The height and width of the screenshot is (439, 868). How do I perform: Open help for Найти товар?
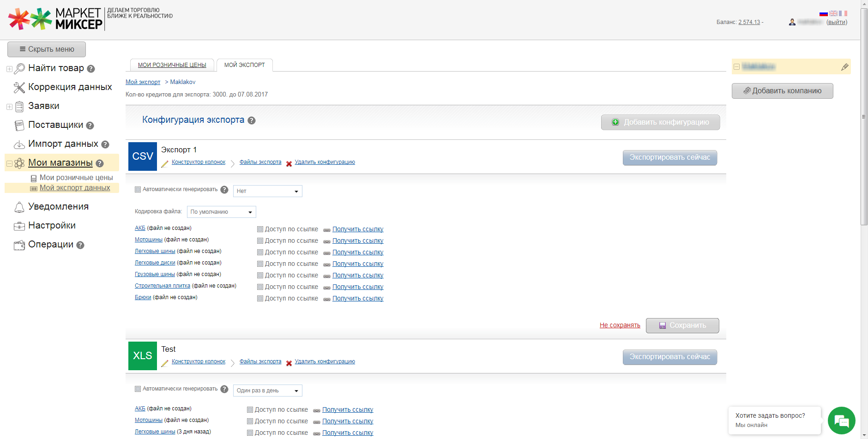tap(91, 69)
